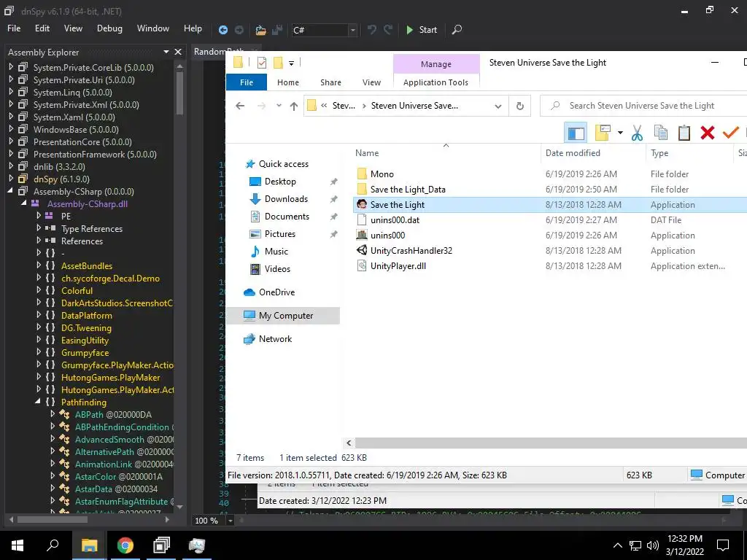Select the PE node under Assembly-CSharp.dll
Screen dimensions: 747x560
click(x=66, y=216)
